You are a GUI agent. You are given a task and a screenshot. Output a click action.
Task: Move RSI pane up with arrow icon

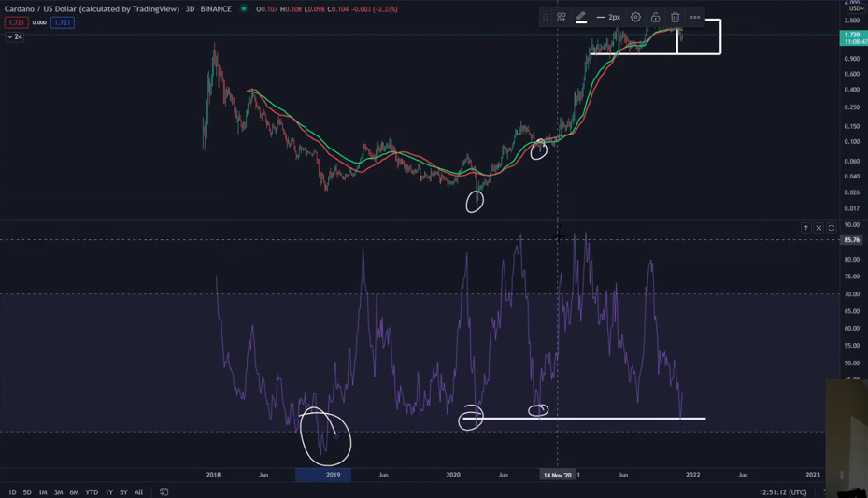click(806, 228)
